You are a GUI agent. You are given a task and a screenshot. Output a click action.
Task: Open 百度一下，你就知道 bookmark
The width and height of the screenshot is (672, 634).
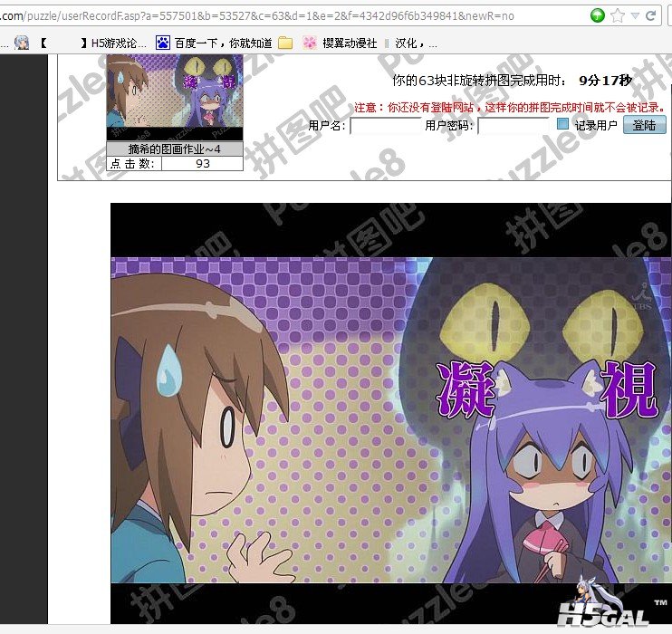224,43
